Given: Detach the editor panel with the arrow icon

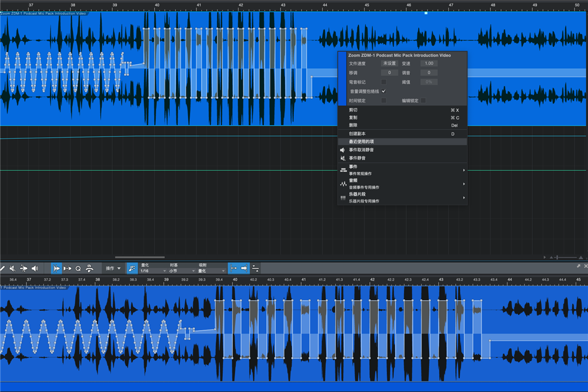Looking at the screenshot, I should [x=578, y=266].
